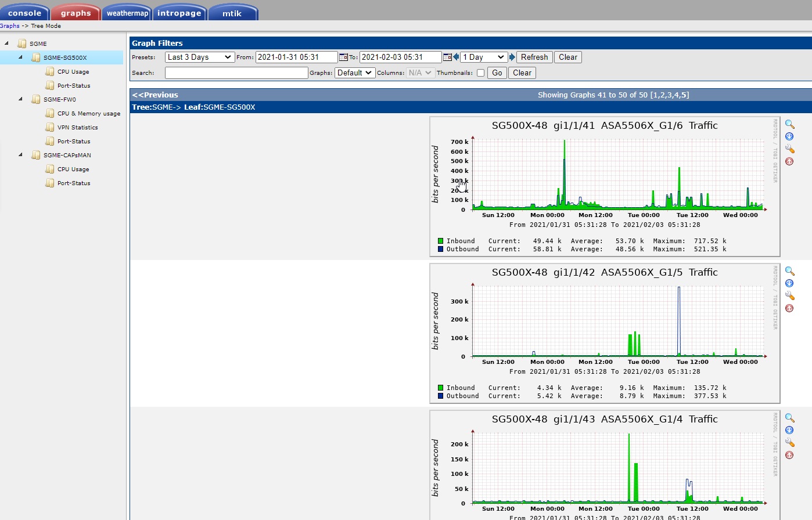Screen dimensions: 812x520
Task: Click the Search text field
Action: coord(236,73)
